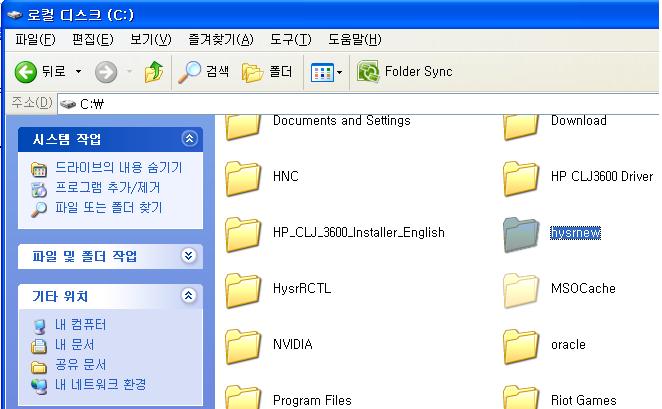662x409 pixels.
Task: Launch Folder Sync from the toolbar
Action: (405, 72)
